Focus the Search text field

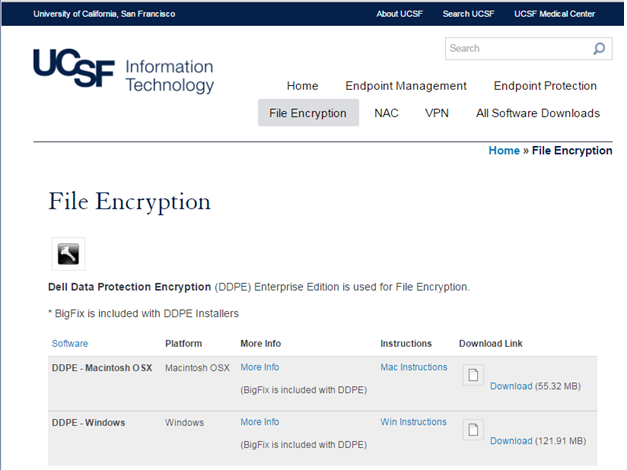pyautogui.click(x=518, y=48)
